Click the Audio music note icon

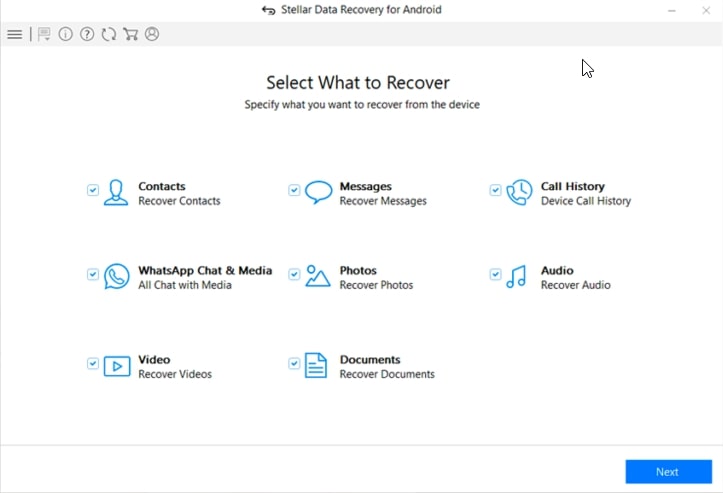516,276
